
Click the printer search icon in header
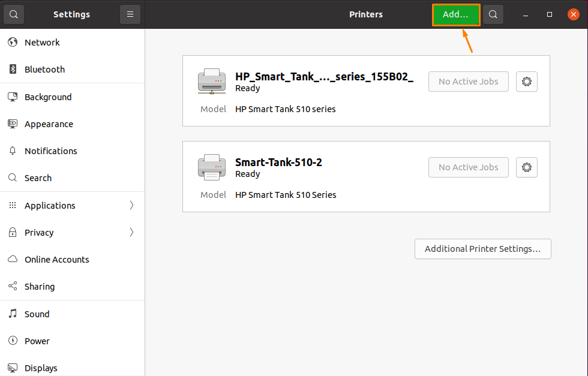(493, 14)
